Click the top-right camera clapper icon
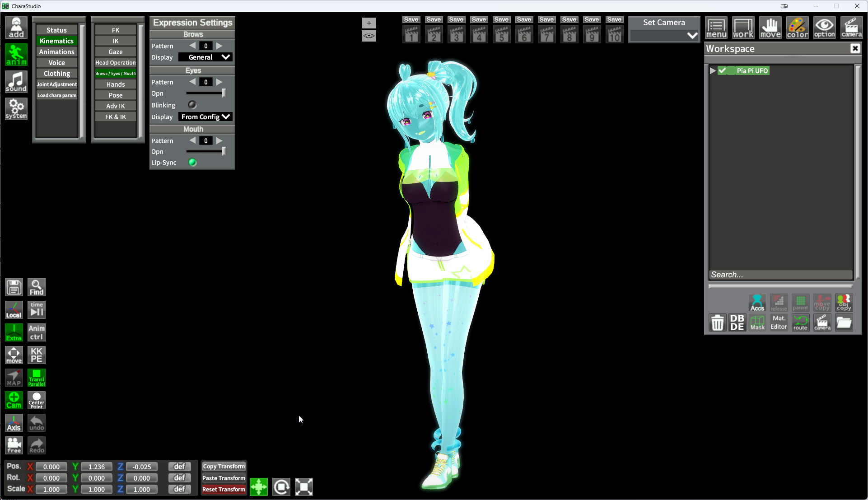Viewport: 868px width, 500px height. 852,28
